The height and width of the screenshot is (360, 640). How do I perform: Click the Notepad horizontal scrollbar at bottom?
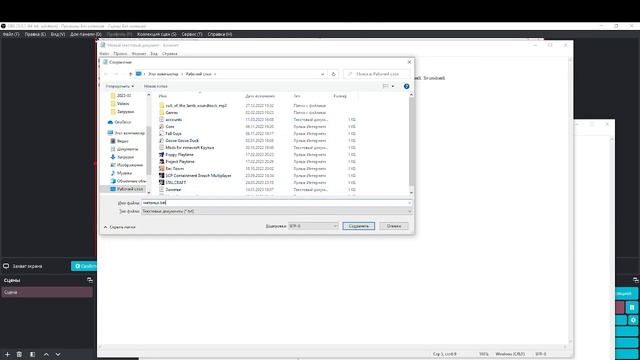(332, 347)
